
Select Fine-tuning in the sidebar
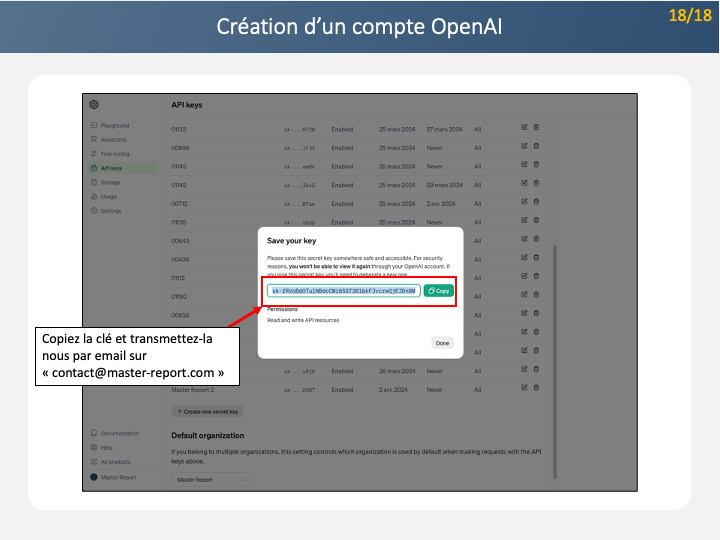point(114,154)
